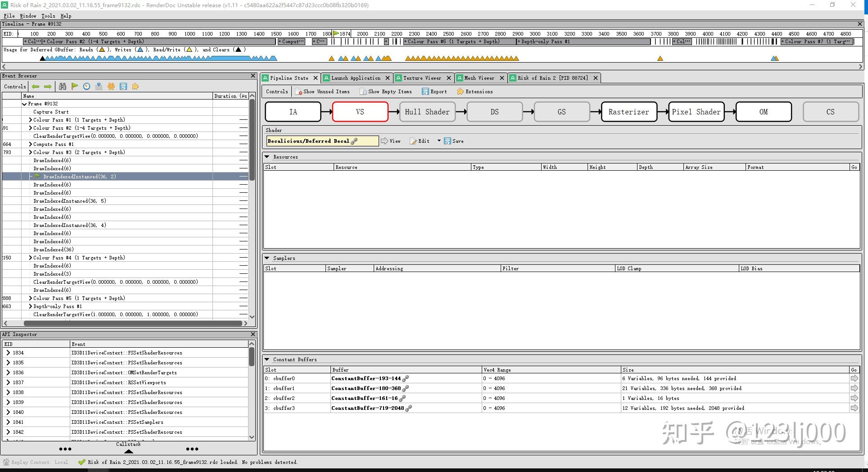Viewport: 868px width, 472px height.
Task: Open find event binoculars tool
Action: click(x=63, y=86)
